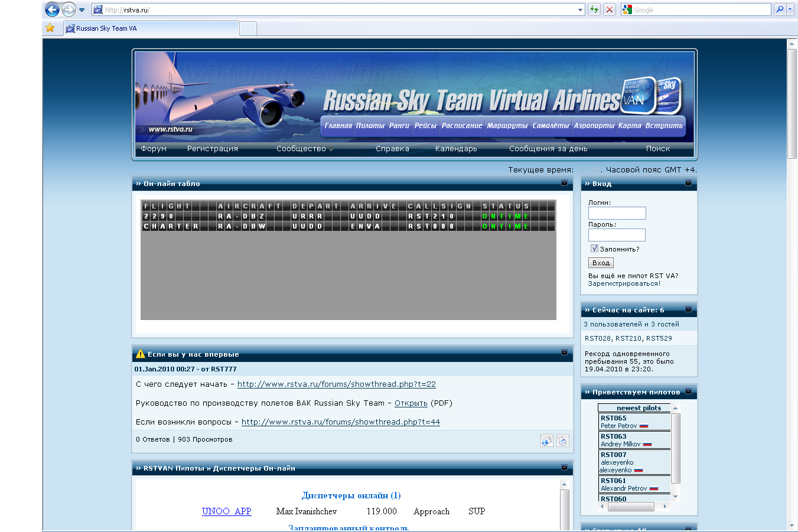Open recent pages dropdown next to Forward
The width and height of the screenshot is (798, 532).
tap(82, 9)
